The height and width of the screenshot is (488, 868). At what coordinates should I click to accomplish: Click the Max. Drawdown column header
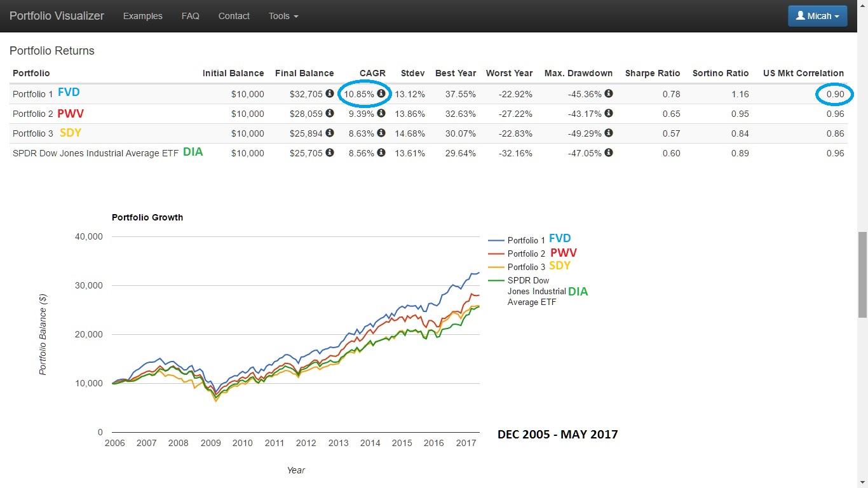click(578, 73)
